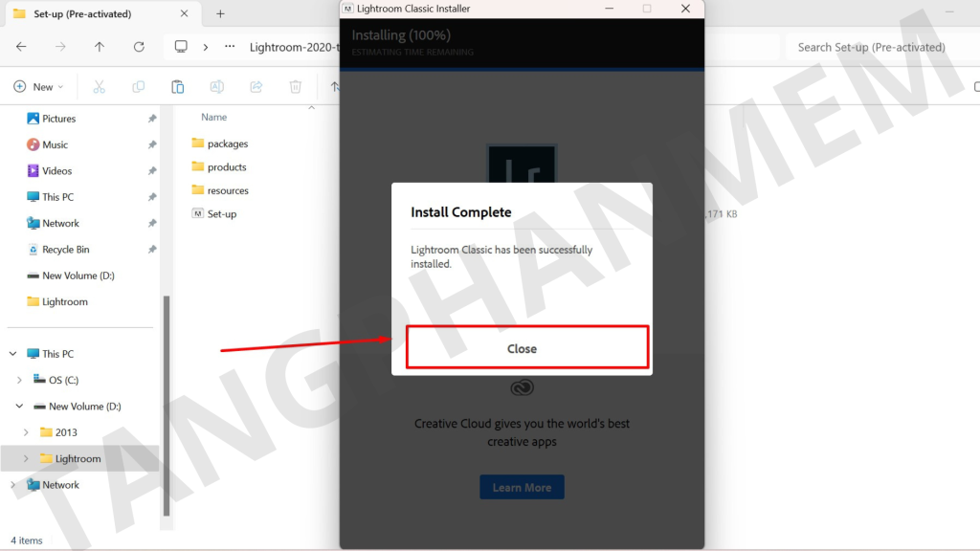The height and width of the screenshot is (551, 980).
Task: Expand the address bar path chevron
Action: point(205,47)
